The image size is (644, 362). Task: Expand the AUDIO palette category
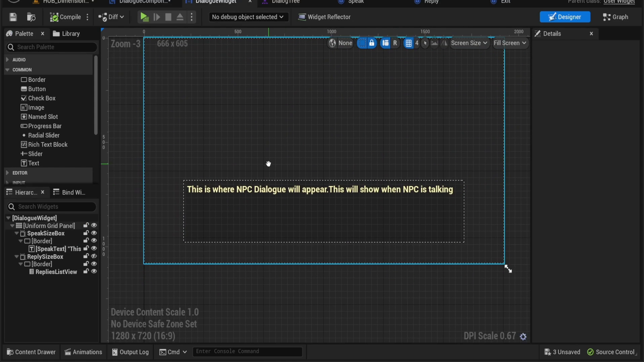[7, 59]
